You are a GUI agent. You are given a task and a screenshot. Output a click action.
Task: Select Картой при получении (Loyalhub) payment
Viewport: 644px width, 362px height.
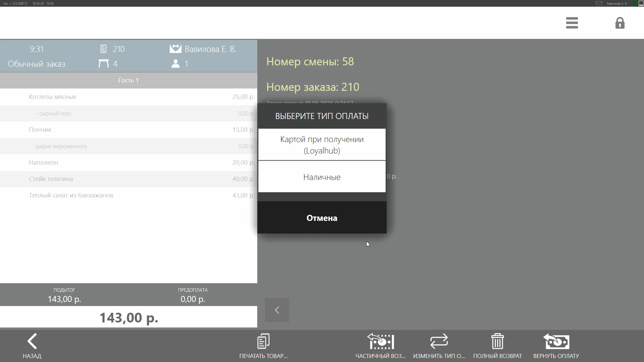coord(322,144)
